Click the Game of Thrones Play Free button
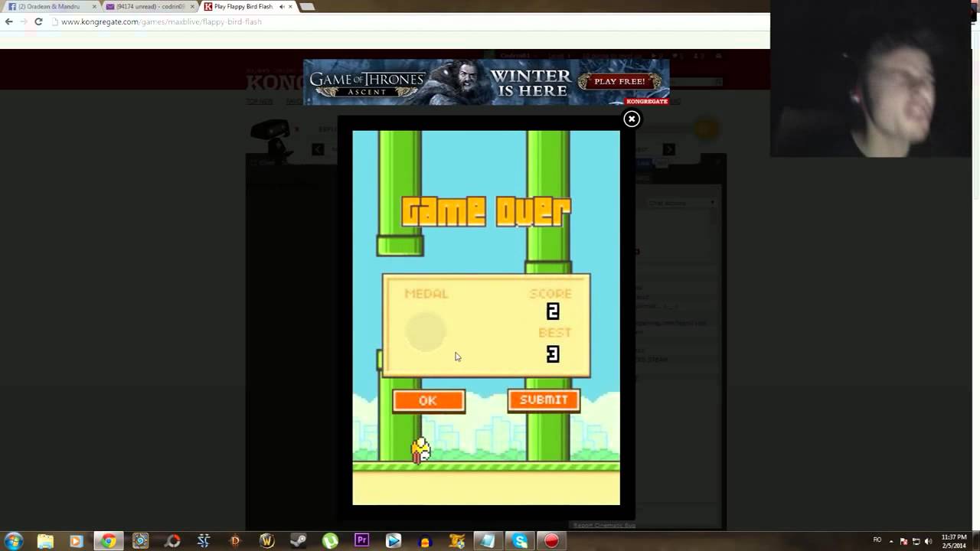Viewport: 980px width, 551px height. 619,81
